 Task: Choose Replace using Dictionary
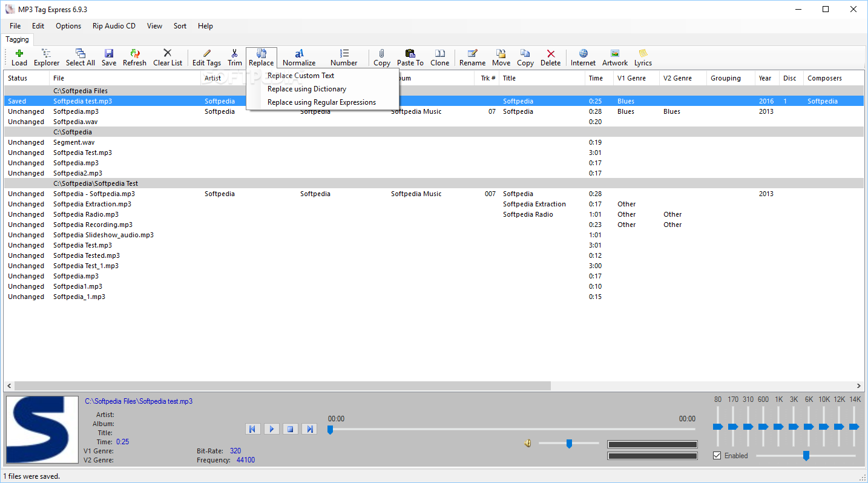[x=322, y=89]
